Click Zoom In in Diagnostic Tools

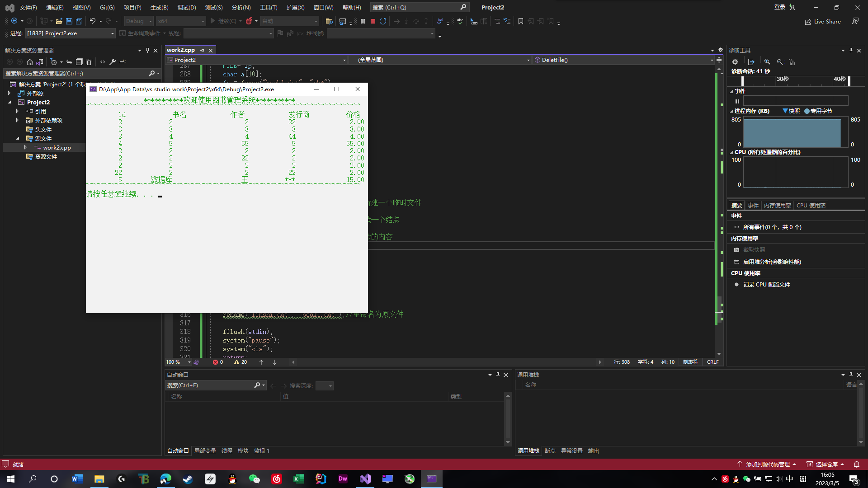point(767,62)
